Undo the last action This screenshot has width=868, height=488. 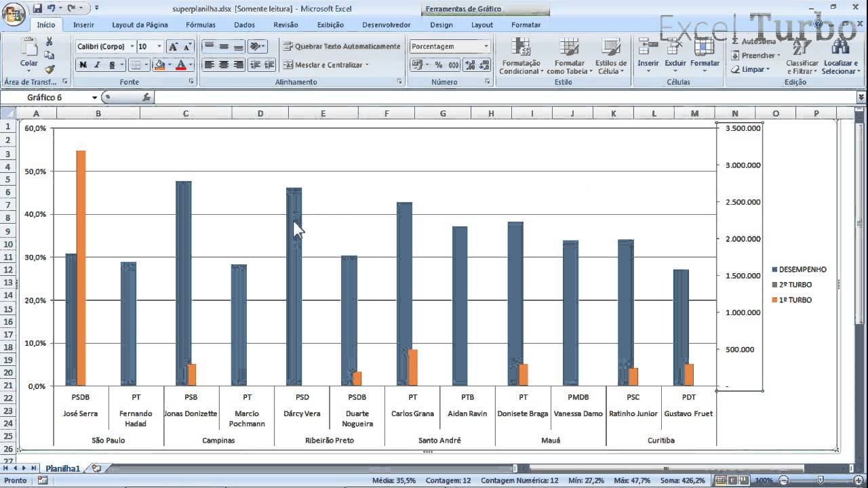click(x=52, y=8)
